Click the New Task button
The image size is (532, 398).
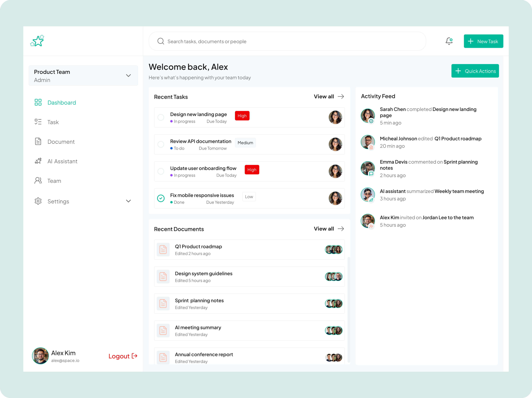coord(483,41)
